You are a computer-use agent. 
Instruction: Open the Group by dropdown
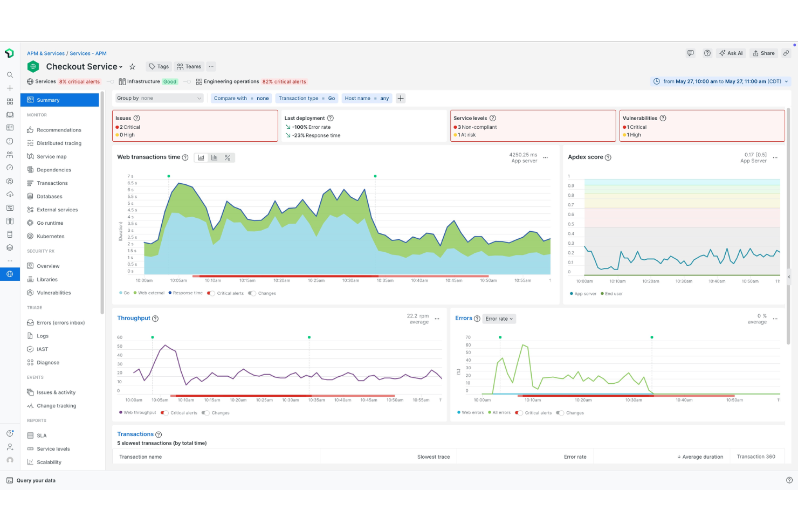[159, 98]
